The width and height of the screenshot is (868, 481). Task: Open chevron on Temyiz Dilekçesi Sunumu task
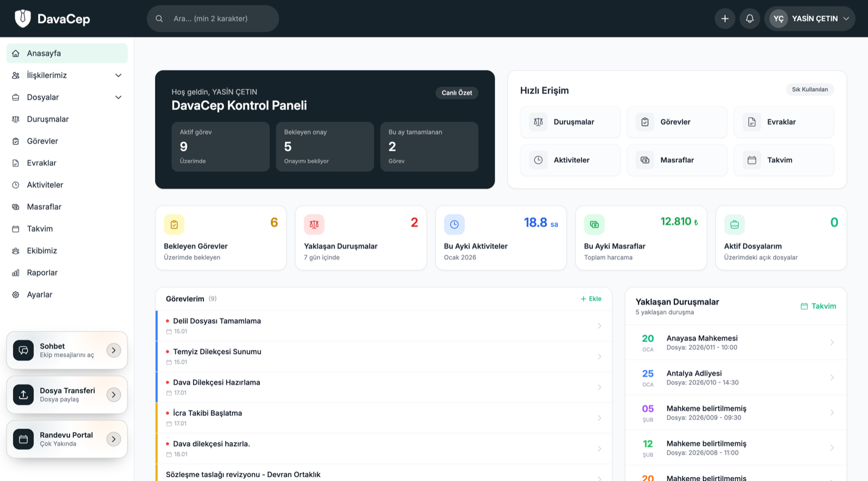[599, 357]
